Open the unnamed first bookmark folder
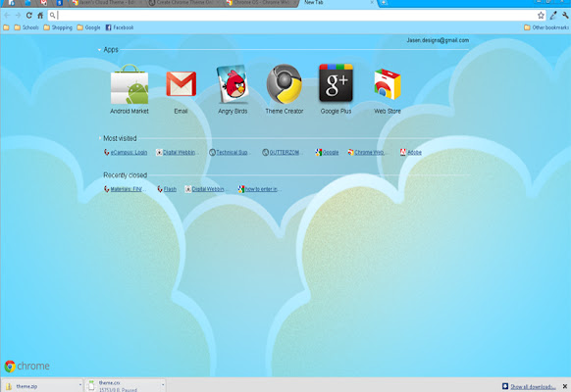The image size is (571, 392). click(x=6, y=27)
